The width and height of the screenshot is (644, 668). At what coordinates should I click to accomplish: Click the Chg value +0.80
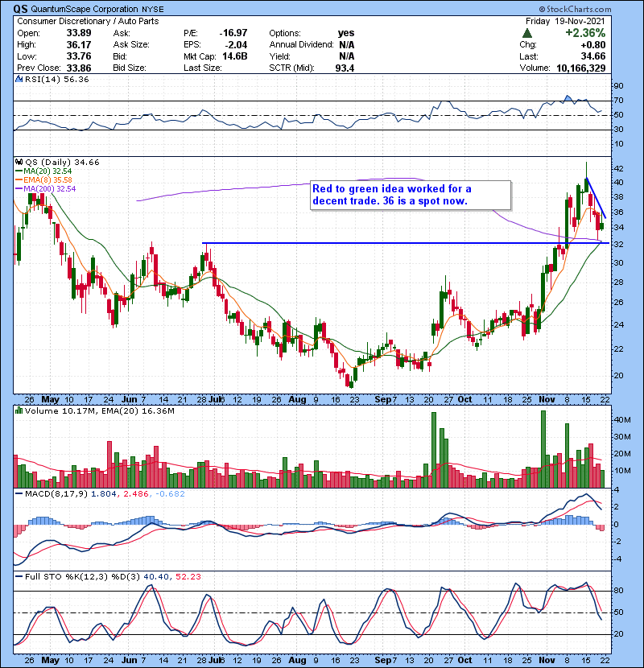click(592, 45)
